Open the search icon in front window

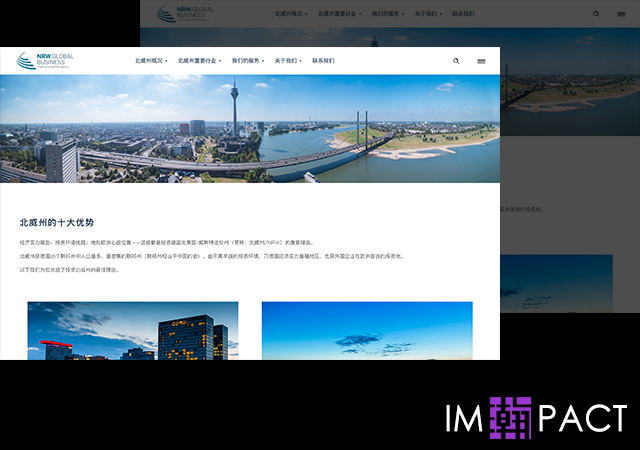[x=456, y=61]
